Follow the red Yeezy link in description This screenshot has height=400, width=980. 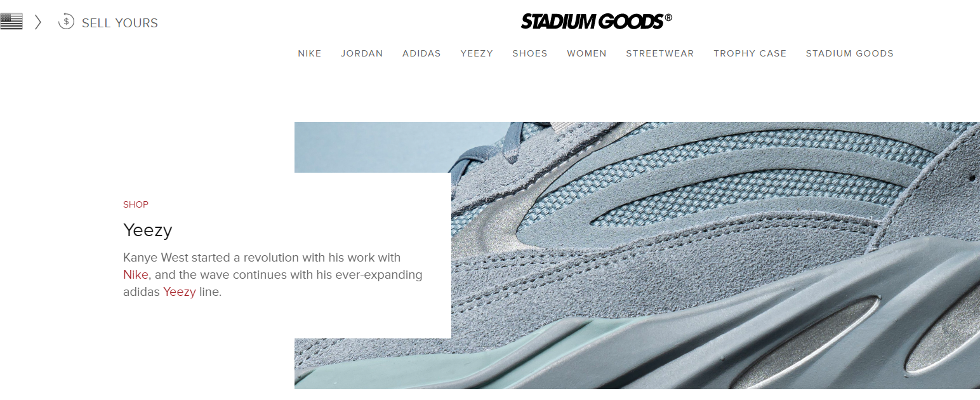point(180,293)
